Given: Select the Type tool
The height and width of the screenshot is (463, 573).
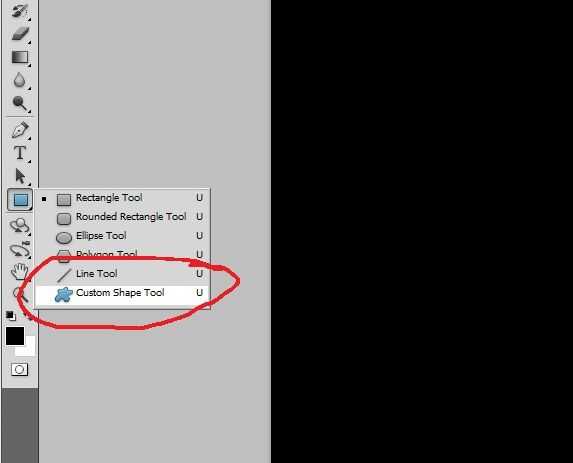Looking at the screenshot, I should (20, 153).
